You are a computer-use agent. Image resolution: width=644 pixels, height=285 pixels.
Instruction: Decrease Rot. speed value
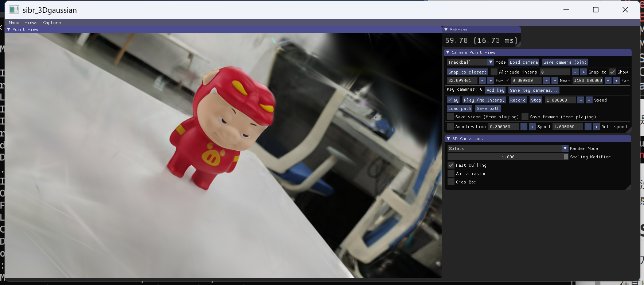coord(588,127)
